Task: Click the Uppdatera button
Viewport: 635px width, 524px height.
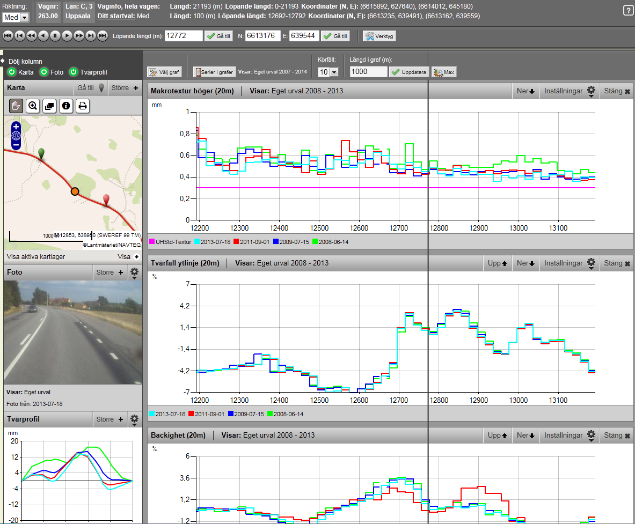Action: (x=409, y=72)
